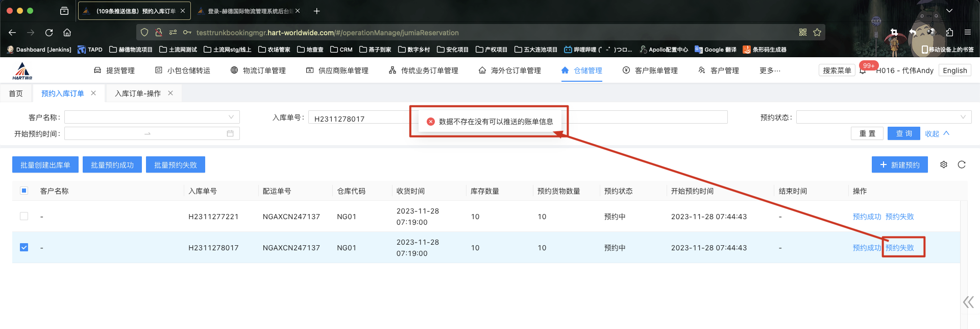Switch to the 入库订单-操作 tab
This screenshot has height=329, width=980.
click(x=138, y=93)
